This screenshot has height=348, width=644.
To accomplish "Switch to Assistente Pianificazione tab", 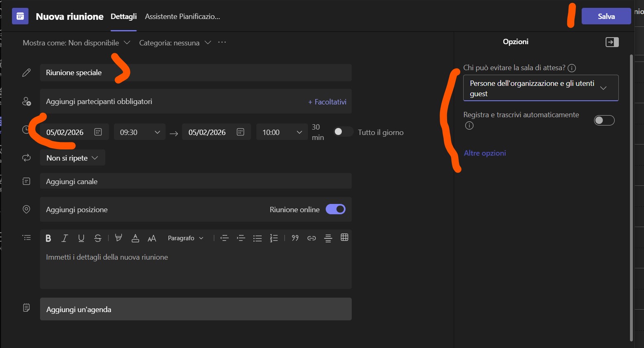I will point(182,17).
